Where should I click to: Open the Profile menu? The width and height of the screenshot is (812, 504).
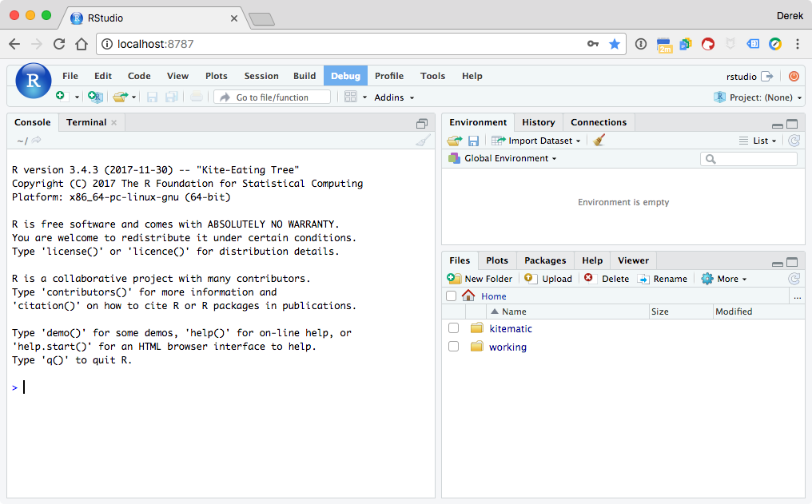coord(389,76)
